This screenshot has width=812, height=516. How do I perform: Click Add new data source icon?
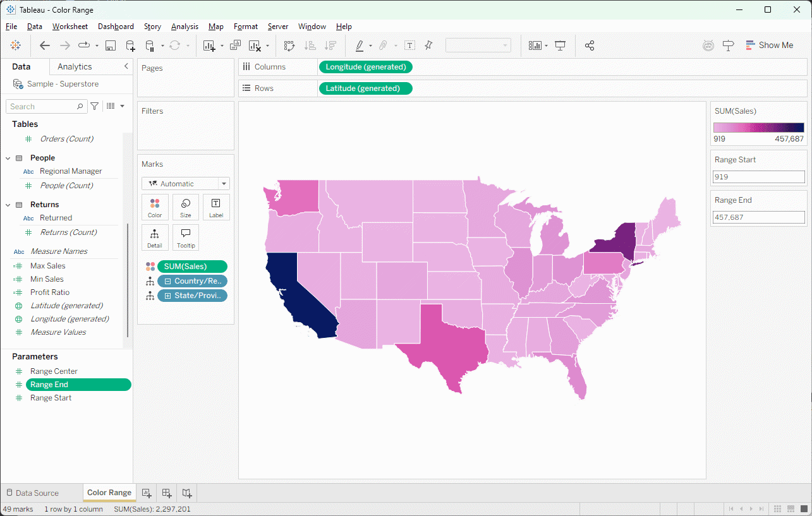(130, 45)
